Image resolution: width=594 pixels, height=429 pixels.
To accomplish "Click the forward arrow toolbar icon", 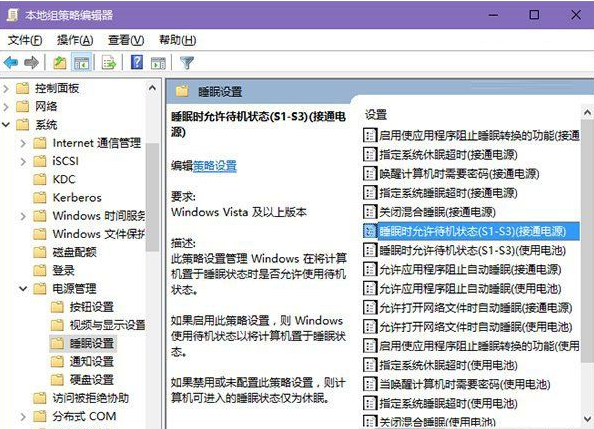I will (x=31, y=62).
